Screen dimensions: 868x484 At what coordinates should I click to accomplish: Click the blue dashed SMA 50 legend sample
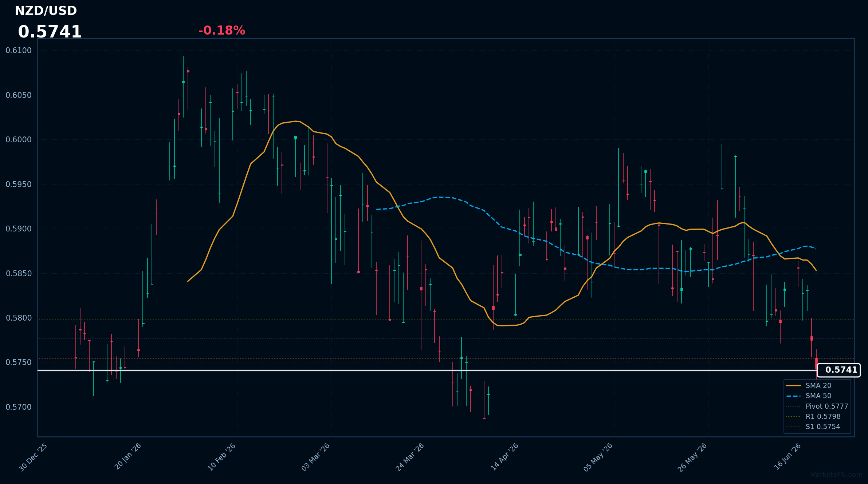tap(793, 396)
